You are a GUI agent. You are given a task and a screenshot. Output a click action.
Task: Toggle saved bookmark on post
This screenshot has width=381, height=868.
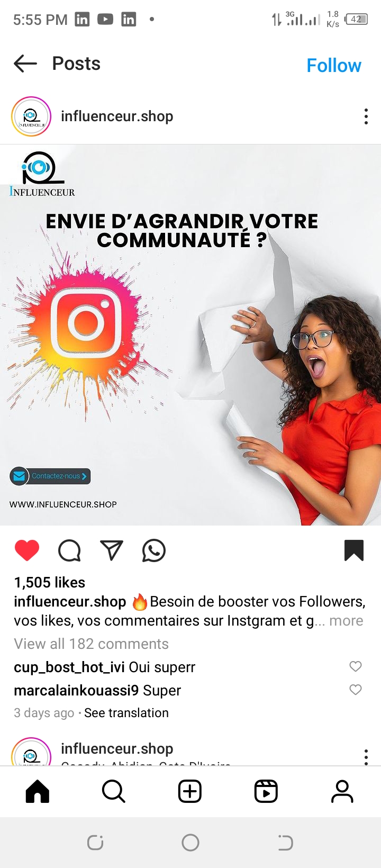click(x=354, y=550)
